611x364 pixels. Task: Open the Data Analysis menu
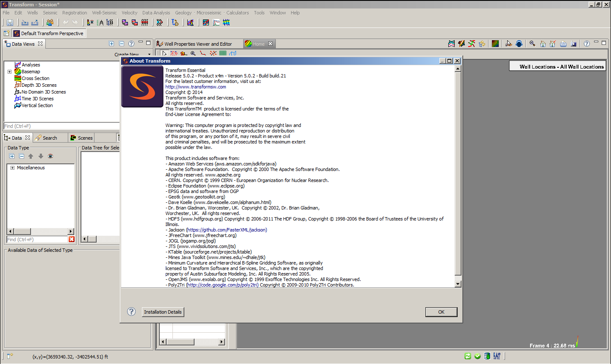click(156, 13)
